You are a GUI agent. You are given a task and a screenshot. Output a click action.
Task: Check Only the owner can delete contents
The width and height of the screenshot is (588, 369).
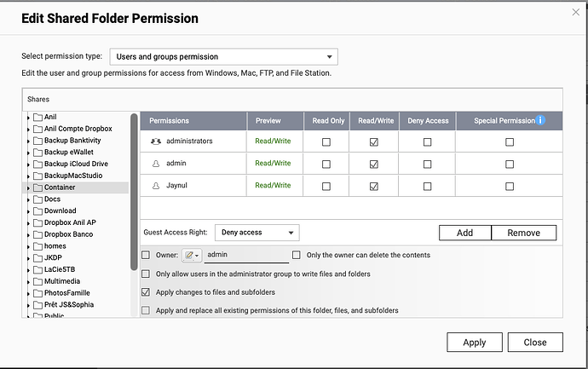tap(297, 255)
